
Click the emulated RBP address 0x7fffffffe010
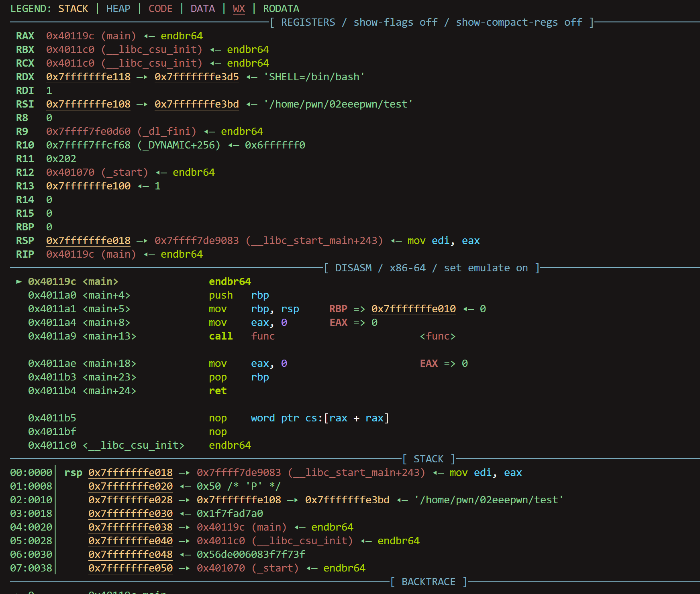[414, 309]
